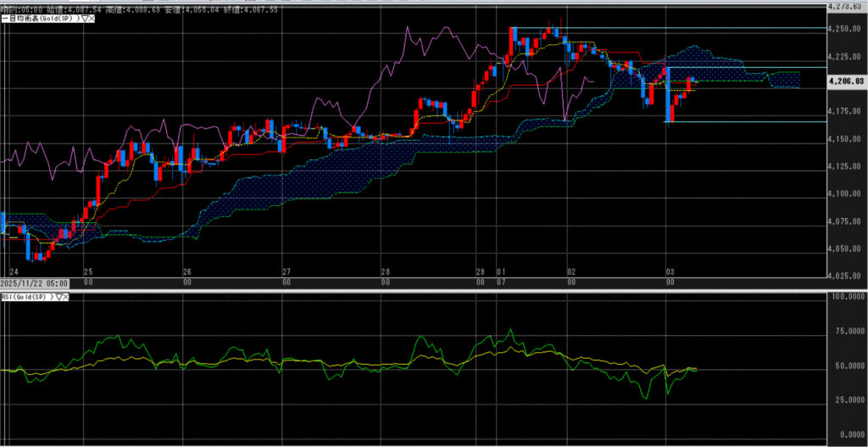Open the RSI indicator dropdown triangle
This screenshot has width=868, height=447.
[58, 298]
